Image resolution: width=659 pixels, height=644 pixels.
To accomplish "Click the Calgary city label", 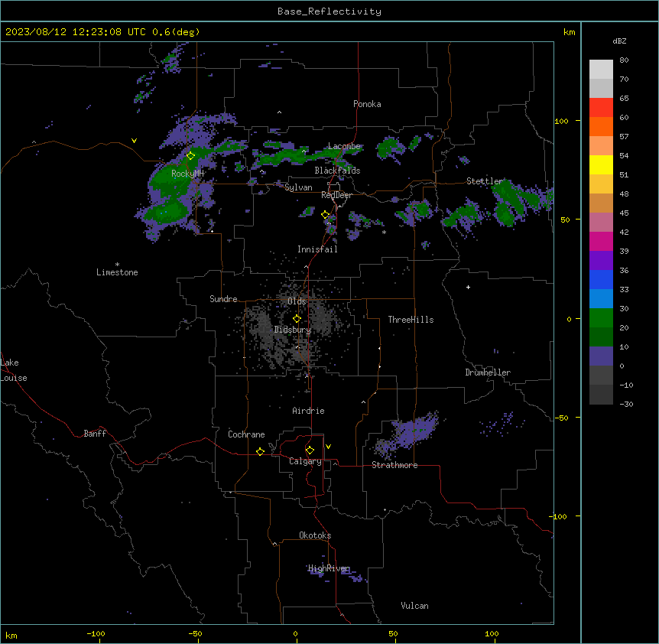I will coord(305,461).
